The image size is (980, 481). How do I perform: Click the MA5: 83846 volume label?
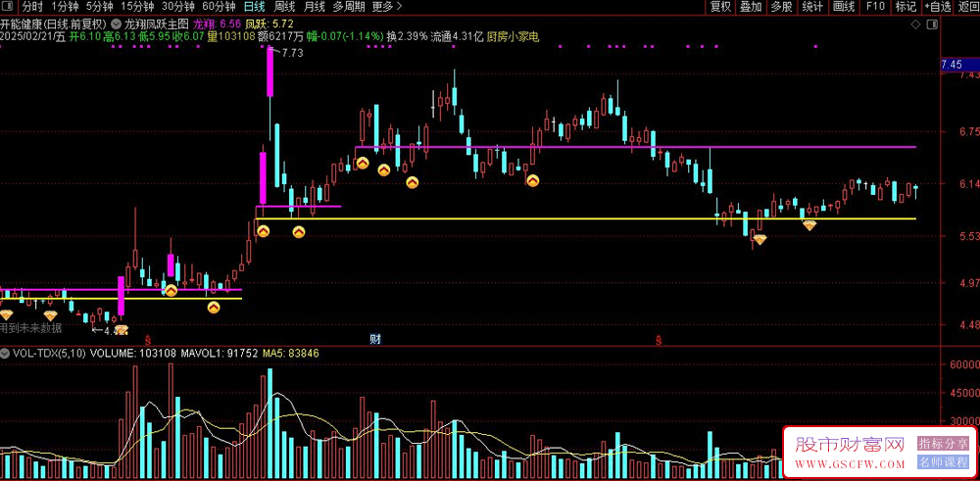point(291,353)
